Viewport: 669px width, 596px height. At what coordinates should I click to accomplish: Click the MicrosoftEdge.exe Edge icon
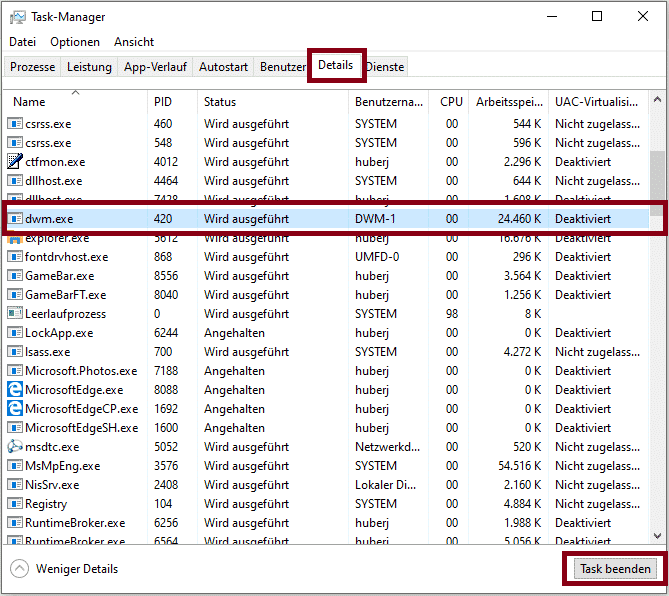pos(15,390)
